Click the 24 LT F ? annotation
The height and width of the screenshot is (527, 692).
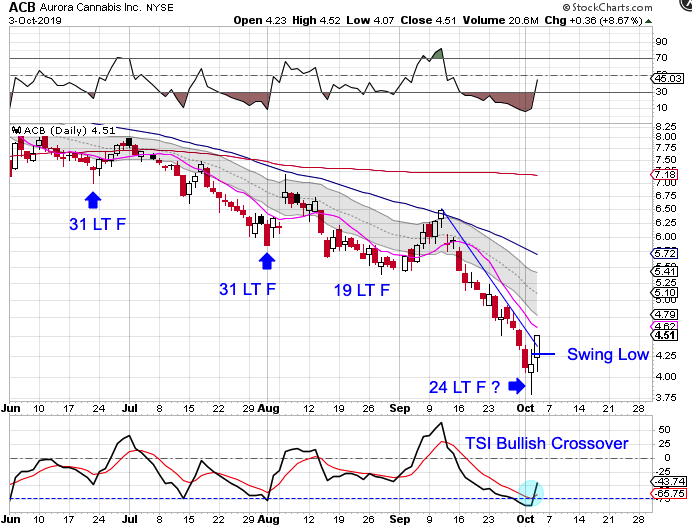point(464,387)
